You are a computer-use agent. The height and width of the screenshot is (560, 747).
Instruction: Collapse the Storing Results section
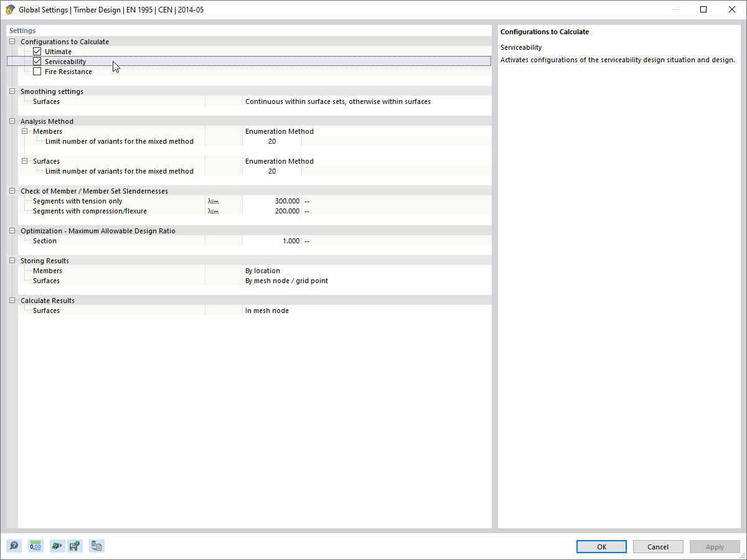[12, 261]
